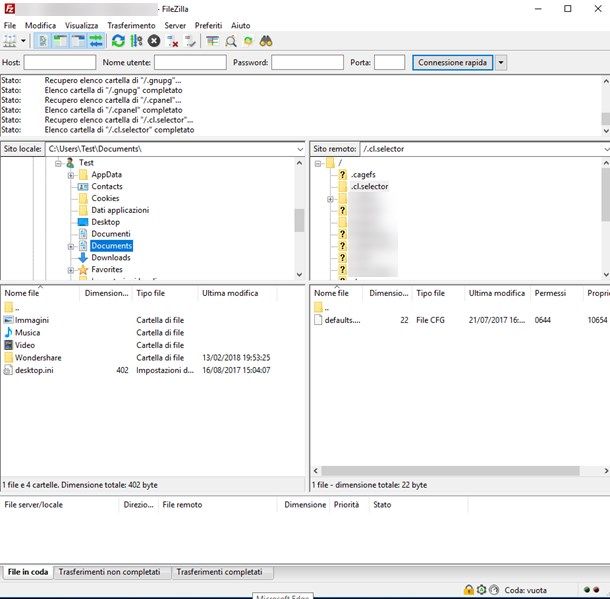Select Contacts in the local tree
Image resolution: width=610 pixels, height=599 pixels.
coord(107,186)
